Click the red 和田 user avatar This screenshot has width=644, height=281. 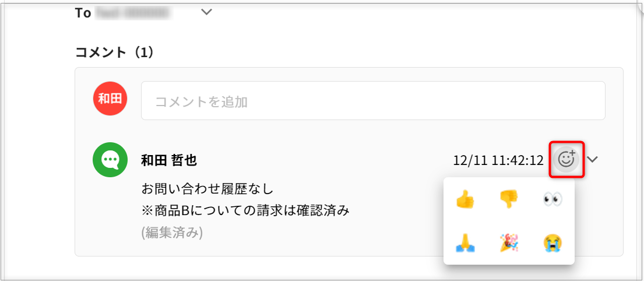point(110,99)
